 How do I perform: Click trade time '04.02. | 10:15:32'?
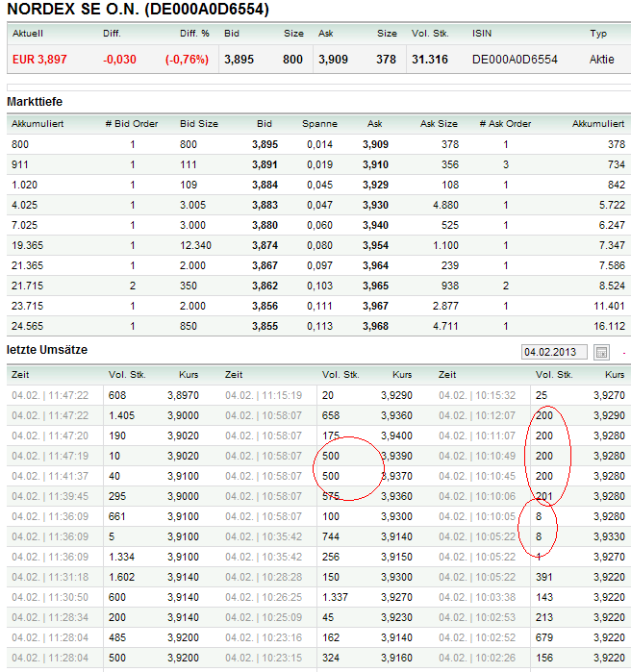coord(477,395)
